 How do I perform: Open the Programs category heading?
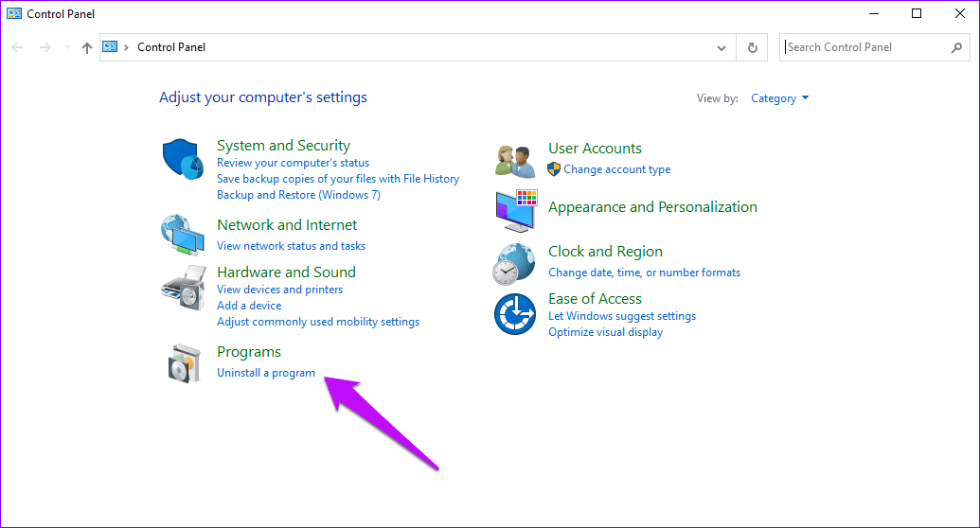pyautogui.click(x=249, y=352)
